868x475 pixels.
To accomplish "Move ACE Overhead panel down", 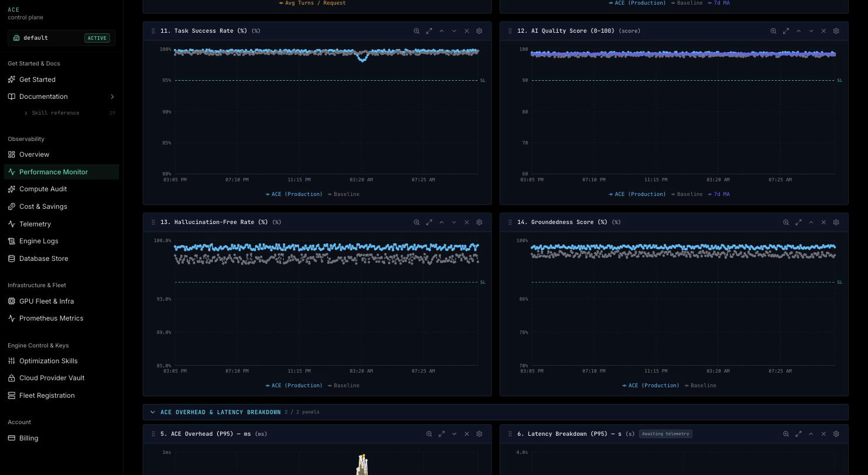I will tap(454, 434).
